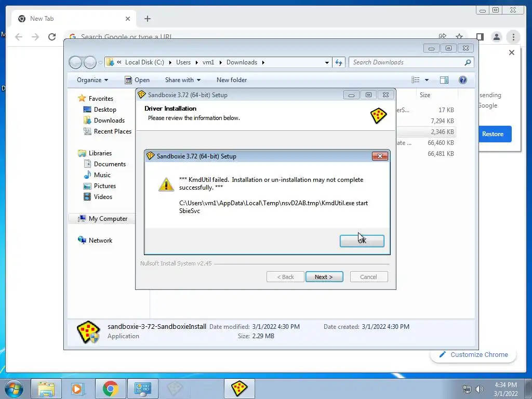The image size is (532, 399).
Task: Expand the address bar history dropdown
Action: [x=327, y=62]
